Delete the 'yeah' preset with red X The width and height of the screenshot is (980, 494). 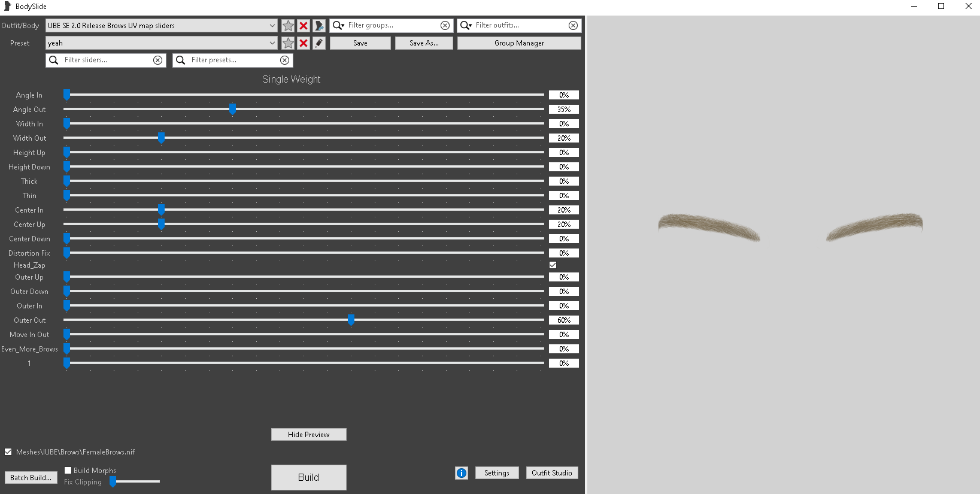point(304,43)
